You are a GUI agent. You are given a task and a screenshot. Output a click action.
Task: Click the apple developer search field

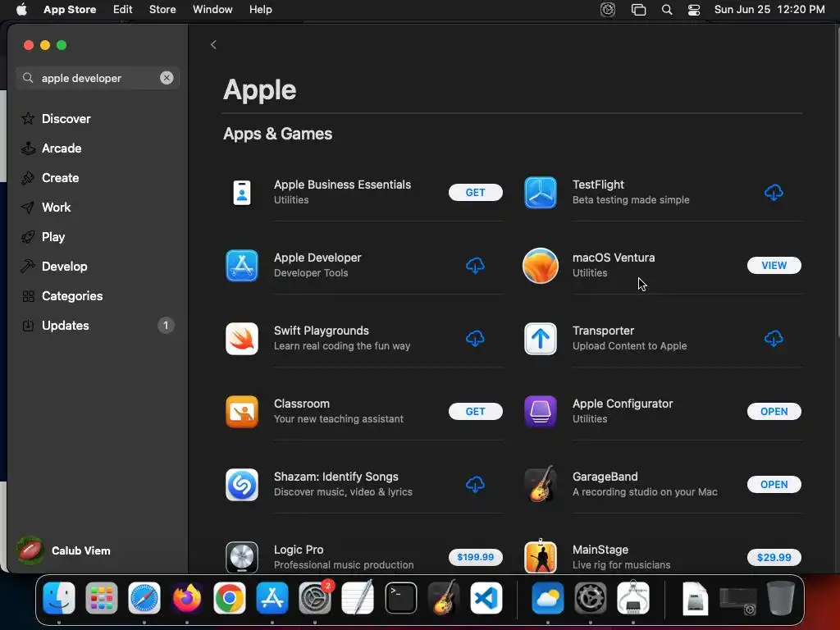[x=98, y=78]
